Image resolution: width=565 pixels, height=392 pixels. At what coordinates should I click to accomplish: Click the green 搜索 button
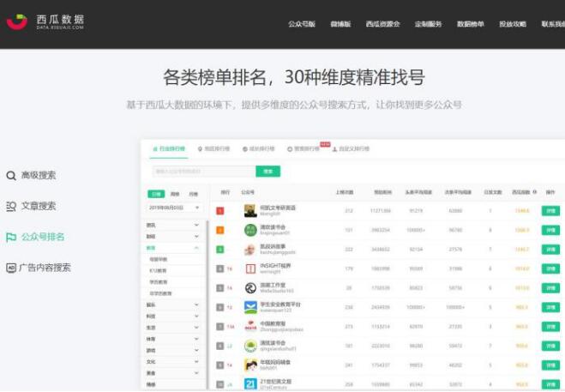point(268,172)
